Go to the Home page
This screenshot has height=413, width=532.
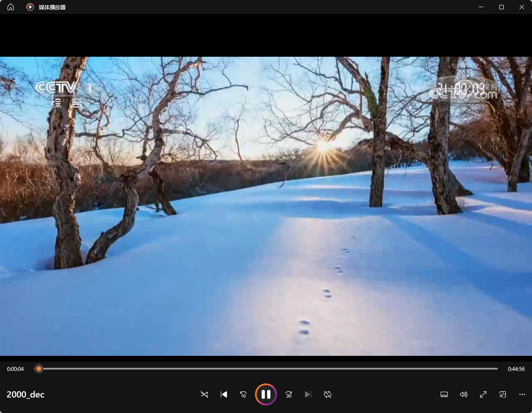pos(11,7)
